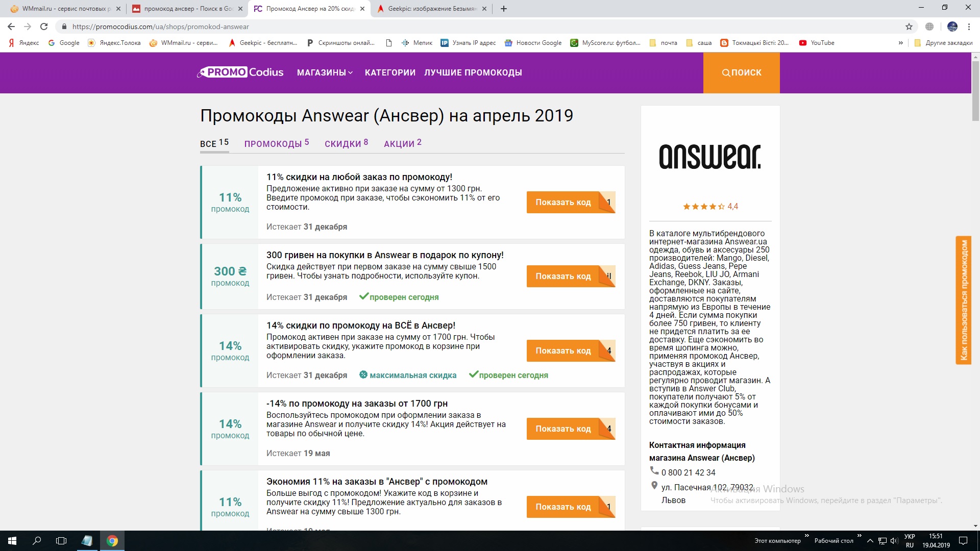Mute sound via the speaker tray icon
Screen dimensions: 980x551
(x=893, y=541)
